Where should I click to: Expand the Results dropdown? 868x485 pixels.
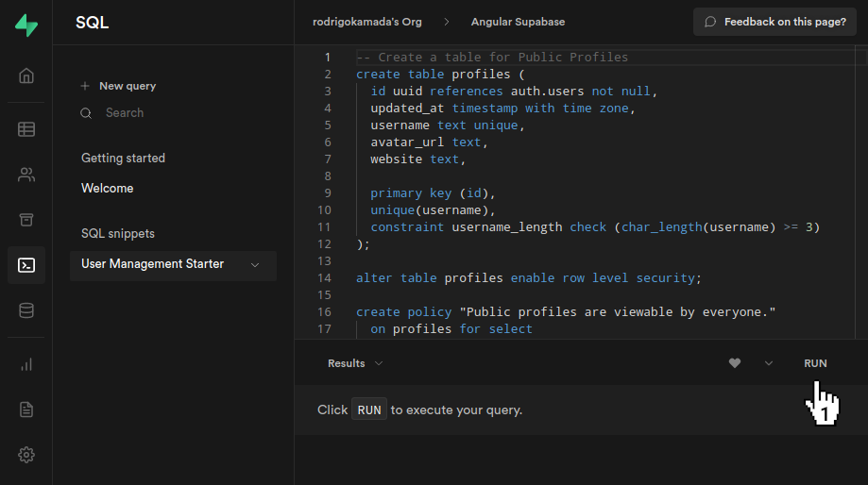(355, 363)
